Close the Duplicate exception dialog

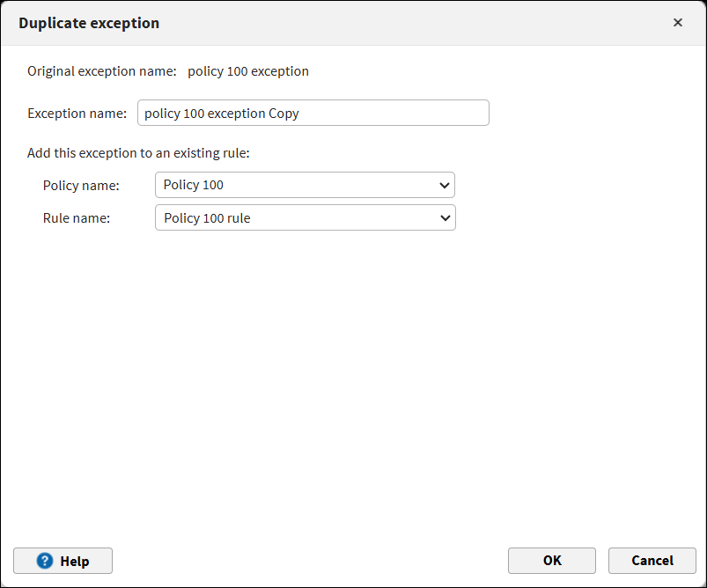pos(678,23)
